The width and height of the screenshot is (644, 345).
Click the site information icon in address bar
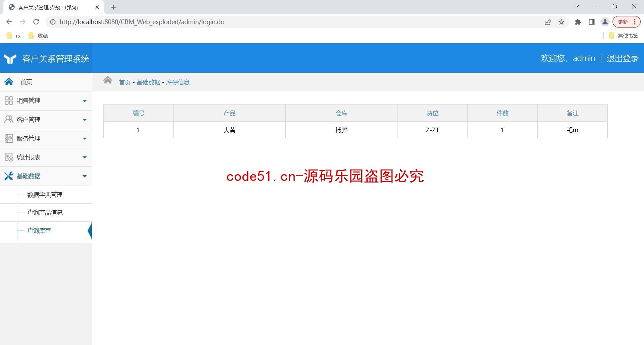click(x=53, y=22)
